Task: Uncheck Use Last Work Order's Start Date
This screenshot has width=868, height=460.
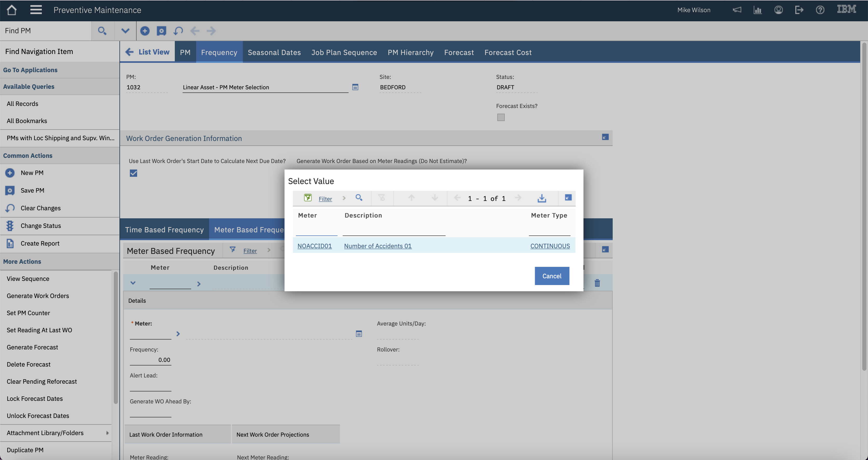Action: [x=133, y=173]
